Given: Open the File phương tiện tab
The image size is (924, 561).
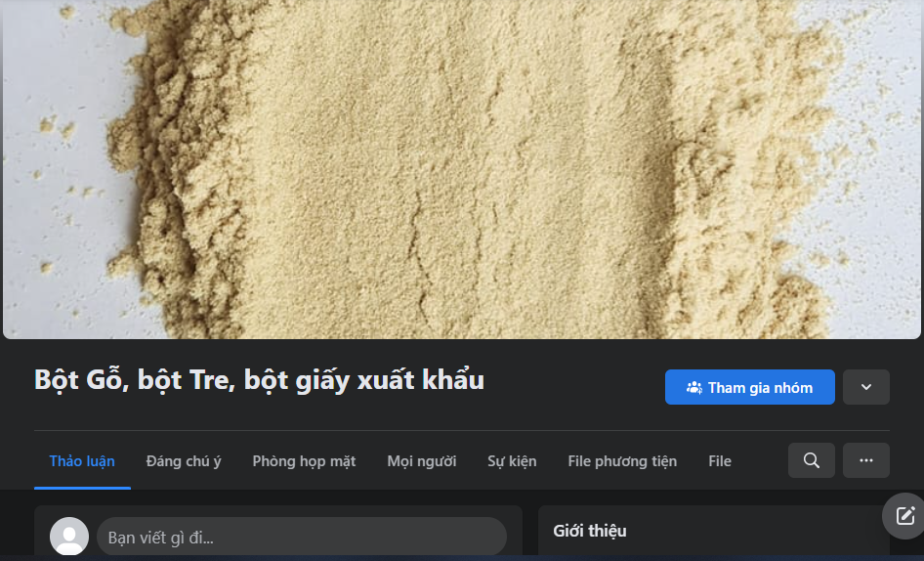Looking at the screenshot, I should [x=622, y=461].
